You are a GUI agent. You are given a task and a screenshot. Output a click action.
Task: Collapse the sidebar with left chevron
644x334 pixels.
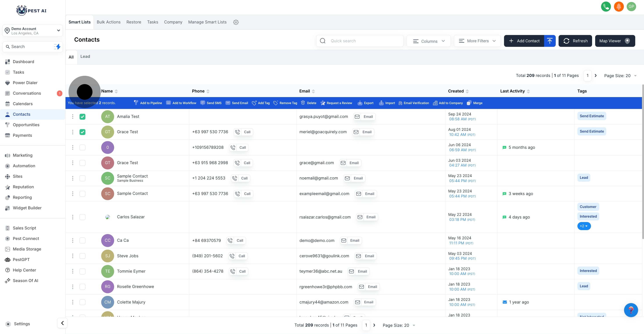62,323
